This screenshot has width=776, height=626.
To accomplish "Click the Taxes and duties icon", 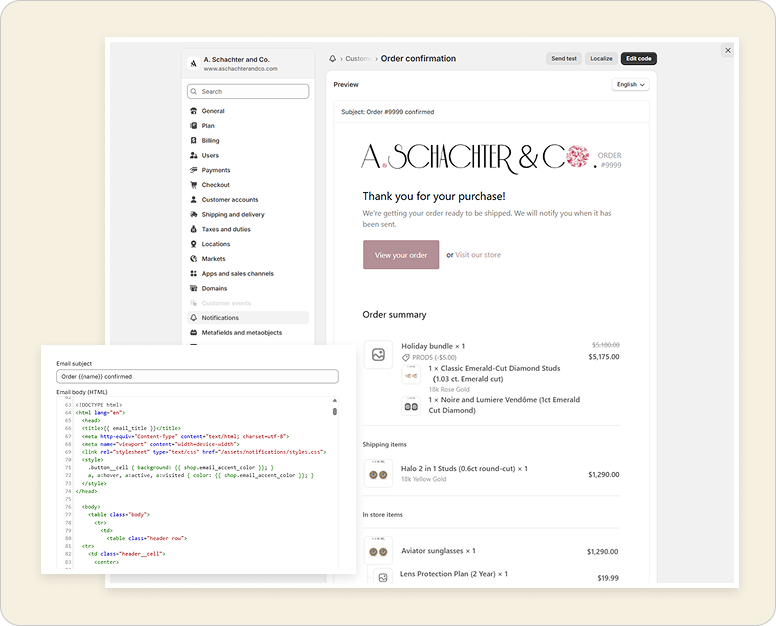I will click(x=194, y=229).
